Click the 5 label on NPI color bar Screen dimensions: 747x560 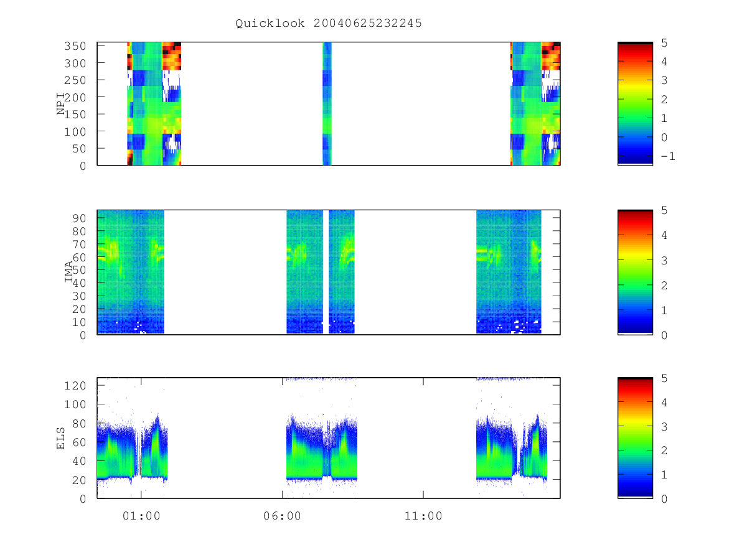click(x=664, y=42)
